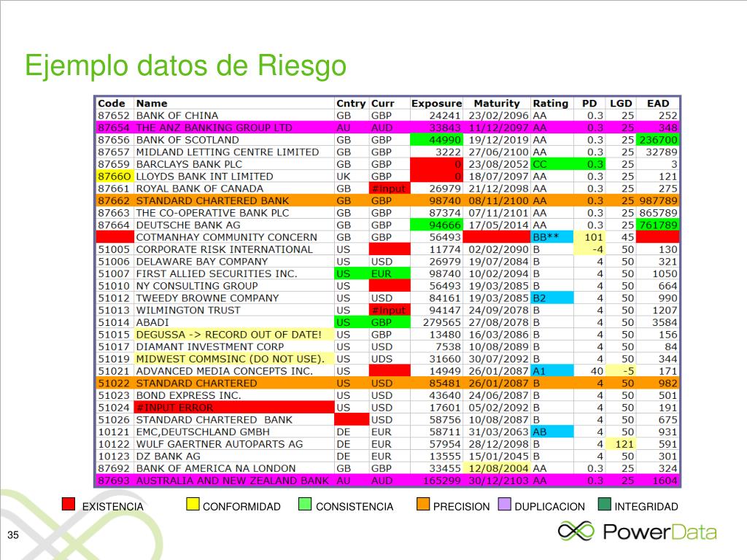Select DEGUSSA RECORD OUT OF DATE cell
Image resolution: width=747 pixels, height=560 pixels.
point(234,335)
